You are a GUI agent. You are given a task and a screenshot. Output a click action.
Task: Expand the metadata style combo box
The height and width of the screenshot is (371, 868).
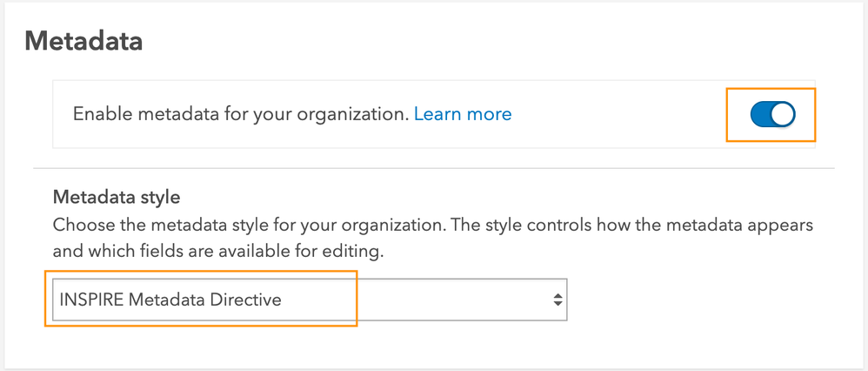(309, 300)
